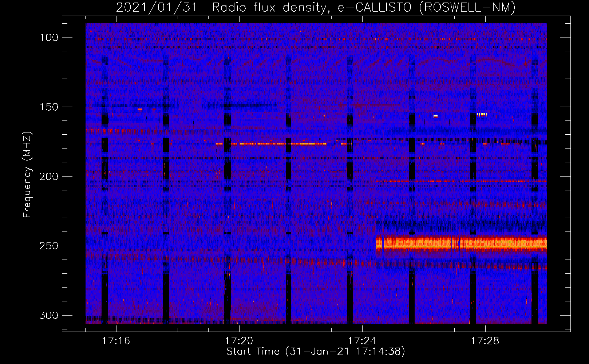589x364 pixels.
Task: Click the 17:16 time tick label
Action: click(116, 341)
